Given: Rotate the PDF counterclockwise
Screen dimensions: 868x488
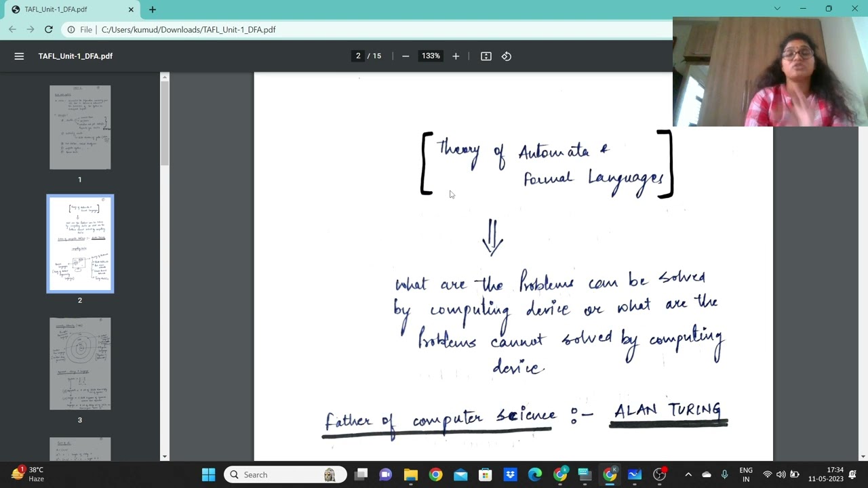Looking at the screenshot, I should click(507, 56).
